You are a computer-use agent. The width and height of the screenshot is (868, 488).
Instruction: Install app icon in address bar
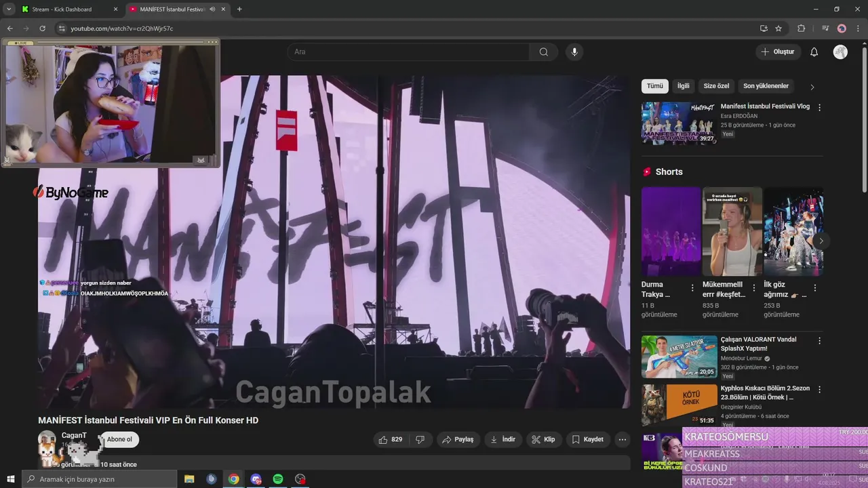(764, 28)
